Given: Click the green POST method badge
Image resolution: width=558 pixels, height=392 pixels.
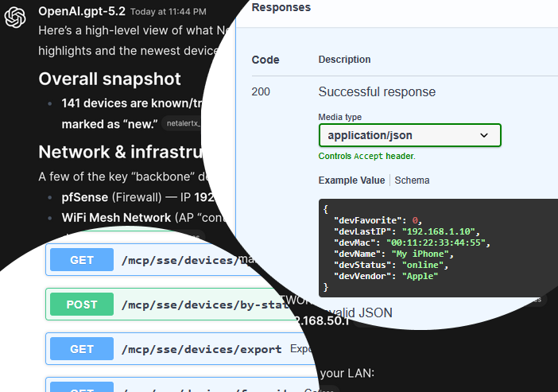Looking at the screenshot, I should [x=82, y=304].
